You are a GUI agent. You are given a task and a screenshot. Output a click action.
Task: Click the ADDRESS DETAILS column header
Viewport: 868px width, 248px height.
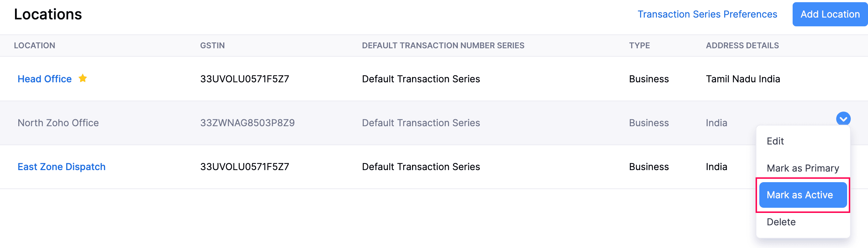pos(742,46)
